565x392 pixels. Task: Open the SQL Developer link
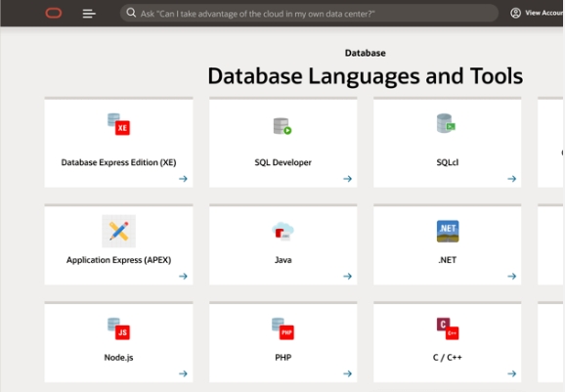[x=282, y=162]
